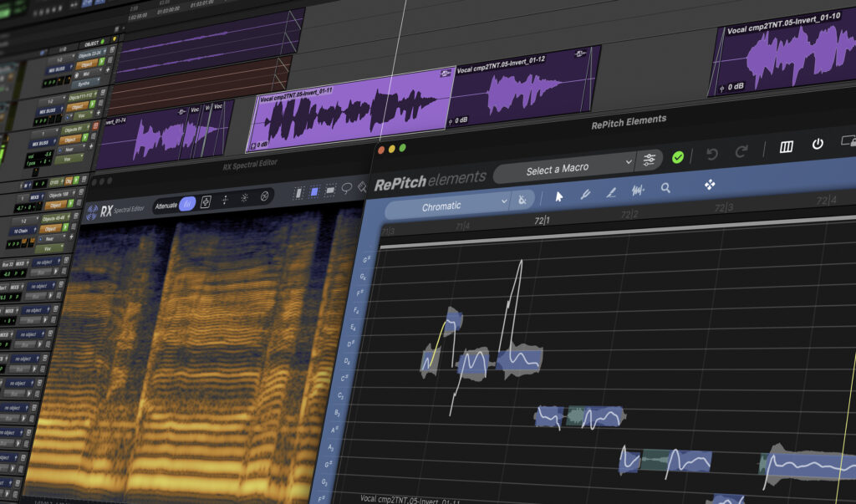Click the four-way move icon in RePitch toolbar
Screen dimensions: 856x504
point(710,185)
